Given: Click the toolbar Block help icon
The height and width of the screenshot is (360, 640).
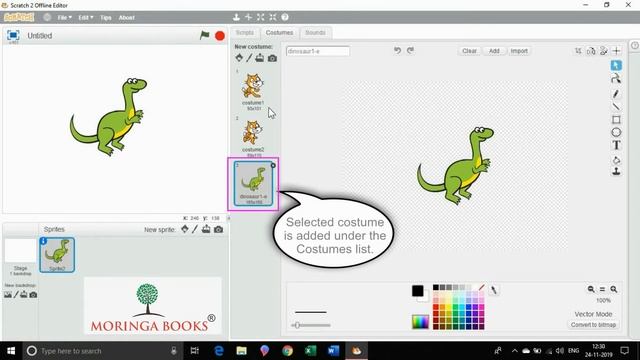Looking at the screenshot, I should (x=285, y=17).
